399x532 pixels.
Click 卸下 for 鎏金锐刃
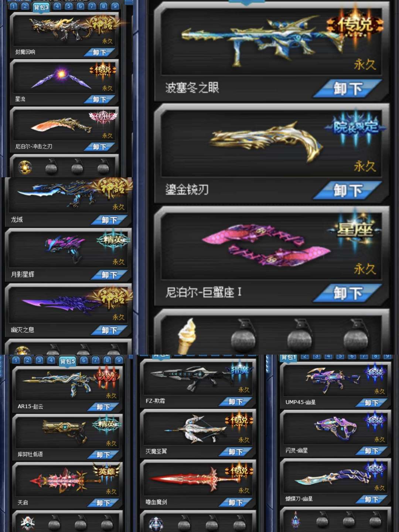pyautogui.click(x=347, y=191)
